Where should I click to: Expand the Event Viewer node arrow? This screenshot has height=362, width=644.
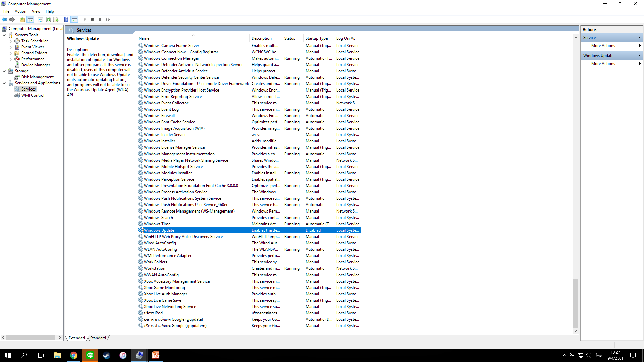(x=11, y=47)
